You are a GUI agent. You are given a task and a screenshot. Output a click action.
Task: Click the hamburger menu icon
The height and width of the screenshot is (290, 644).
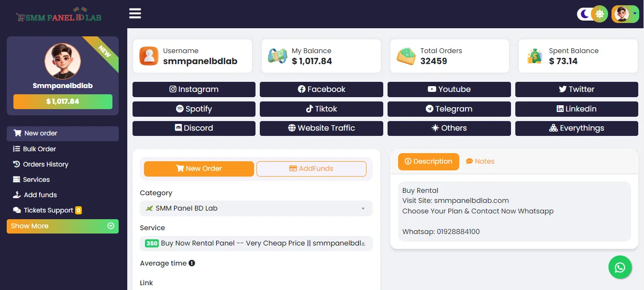(x=135, y=13)
